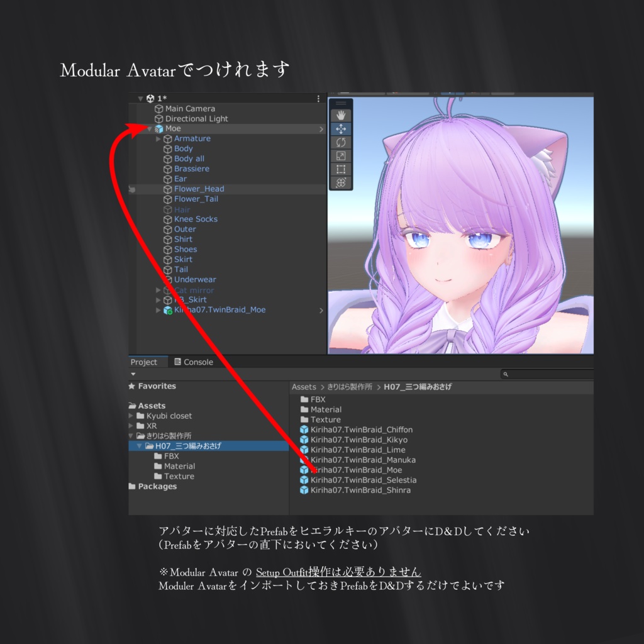Select the combined Transform tool
The height and width of the screenshot is (644, 644).
340,183
